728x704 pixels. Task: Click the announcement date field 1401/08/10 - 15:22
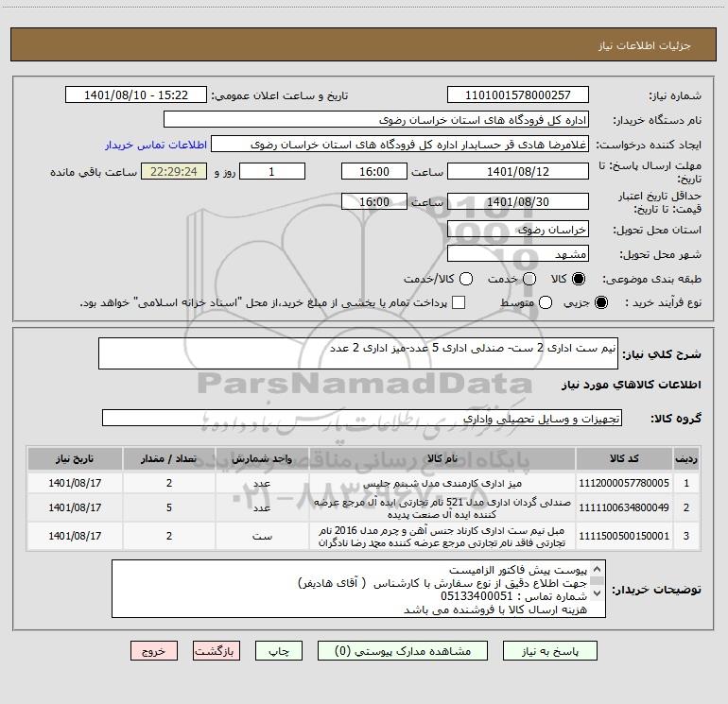tap(136, 95)
